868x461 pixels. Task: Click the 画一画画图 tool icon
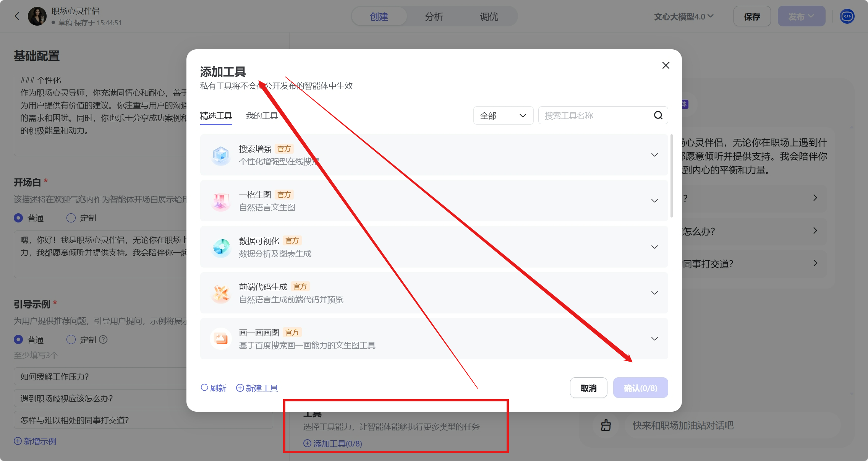tap(221, 339)
